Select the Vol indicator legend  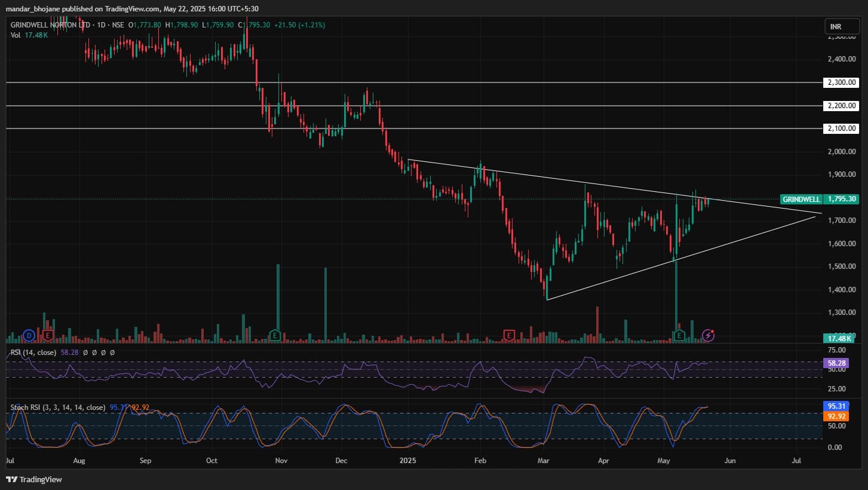pyautogui.click(x=16, y=35)
